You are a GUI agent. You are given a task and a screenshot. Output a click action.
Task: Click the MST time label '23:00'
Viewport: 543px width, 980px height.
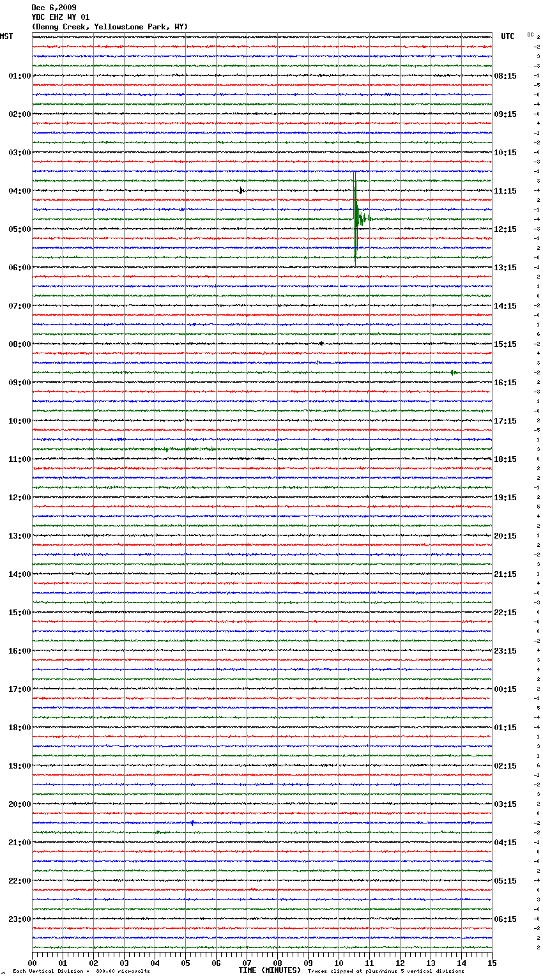pyautogui.click(x=20, y=919)
